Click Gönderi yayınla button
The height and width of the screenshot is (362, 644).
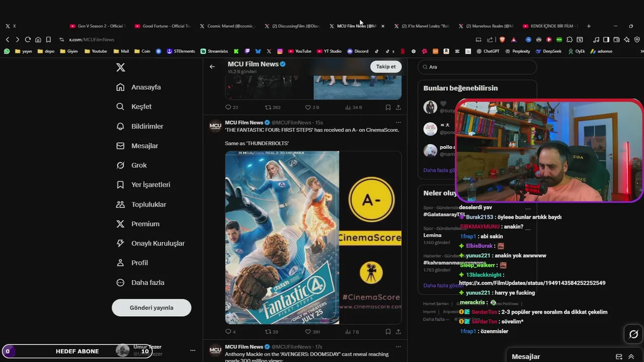tap(151, 308)
